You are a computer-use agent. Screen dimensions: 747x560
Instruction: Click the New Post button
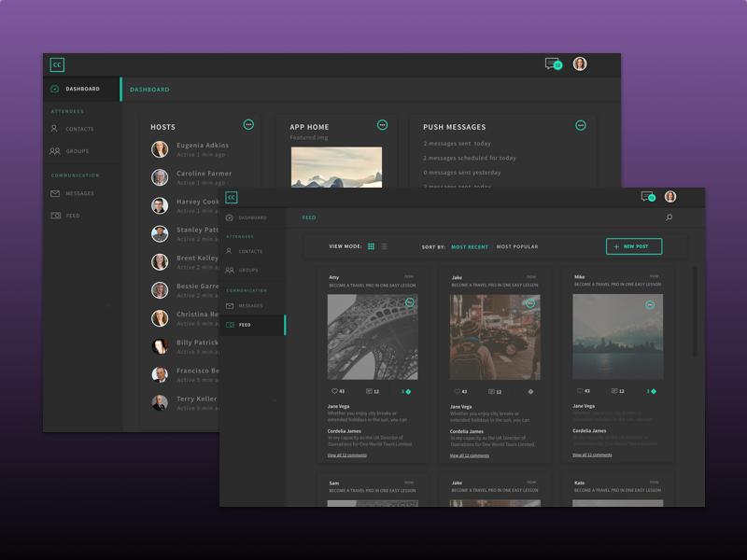tap(634, 246)
